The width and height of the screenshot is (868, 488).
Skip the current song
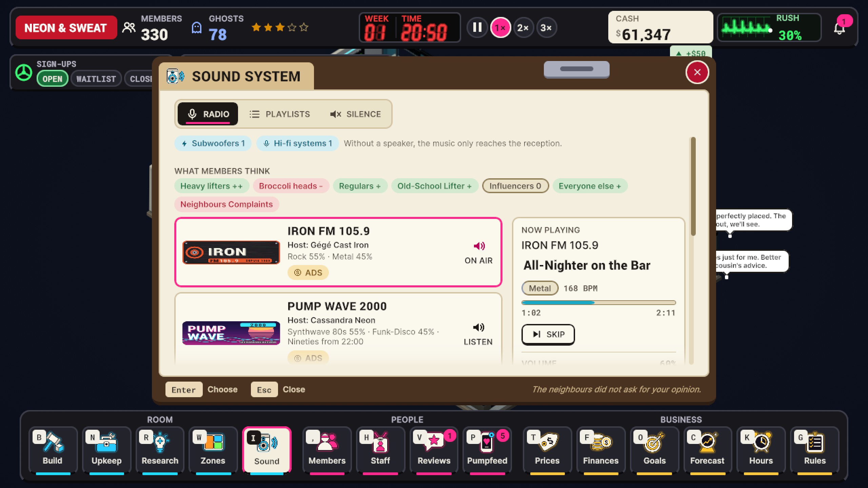[x=548, y=334]
